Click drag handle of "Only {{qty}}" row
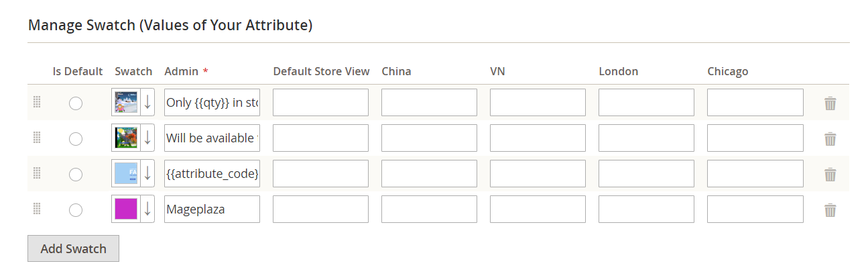 (x=37, y=102)
